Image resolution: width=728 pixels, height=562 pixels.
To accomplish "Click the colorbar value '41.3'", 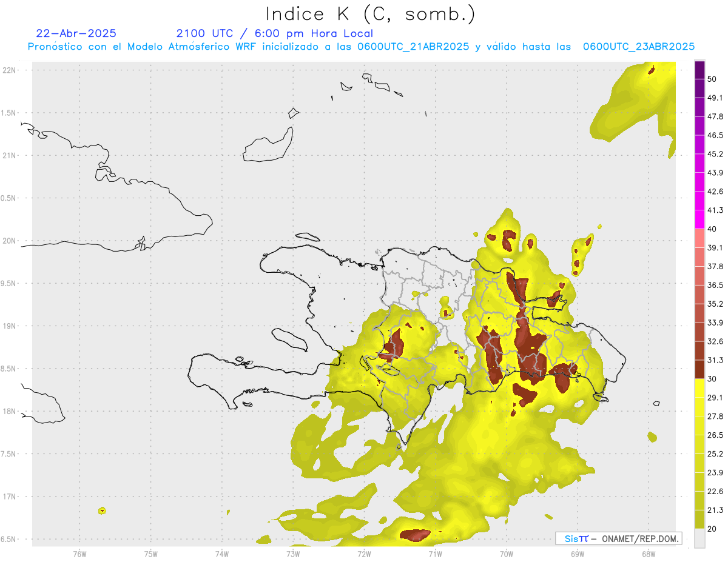I will 715,210.
